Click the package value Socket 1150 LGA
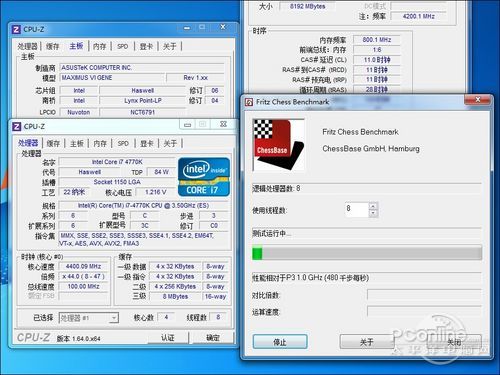Image resolution: width=500 pixels, height=375 pixels. [117, 182]
